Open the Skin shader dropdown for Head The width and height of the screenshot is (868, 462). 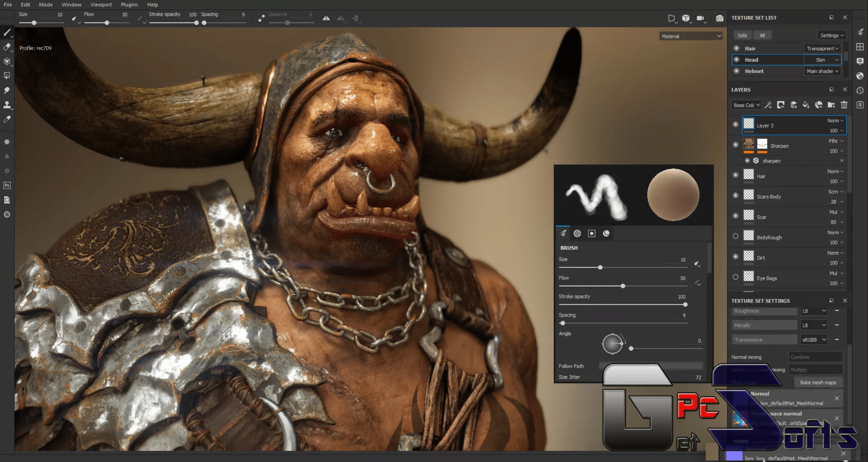coord(822,60)
